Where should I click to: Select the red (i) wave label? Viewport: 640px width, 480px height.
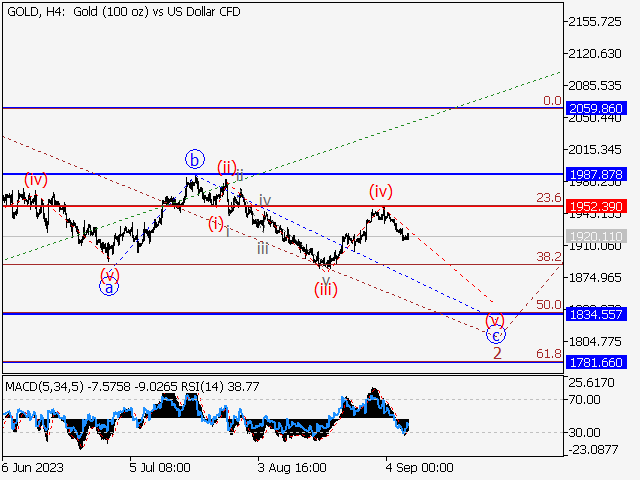click(x=216, y=222)
